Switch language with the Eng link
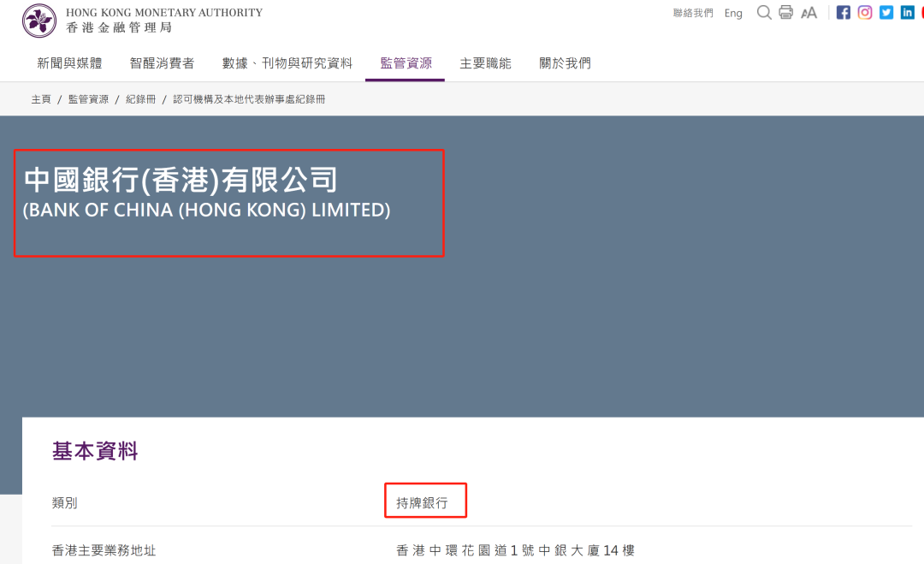The image size is (924, 564). 733,14
